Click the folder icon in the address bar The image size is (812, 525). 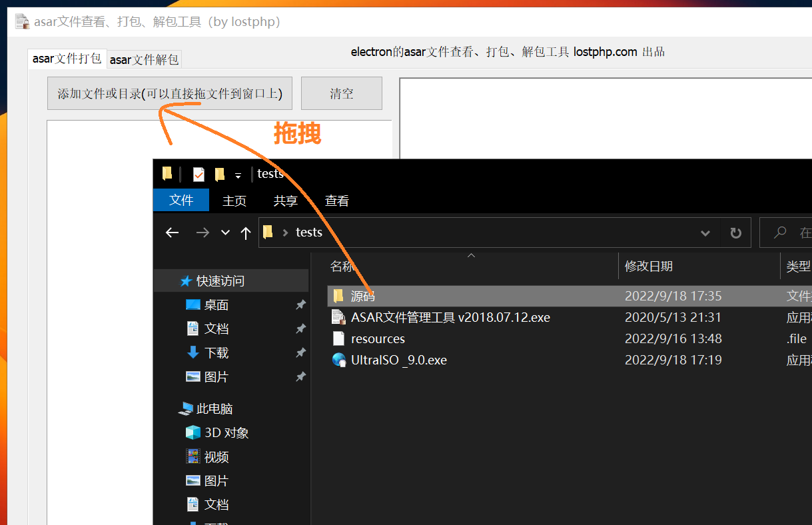coord(268,232)
